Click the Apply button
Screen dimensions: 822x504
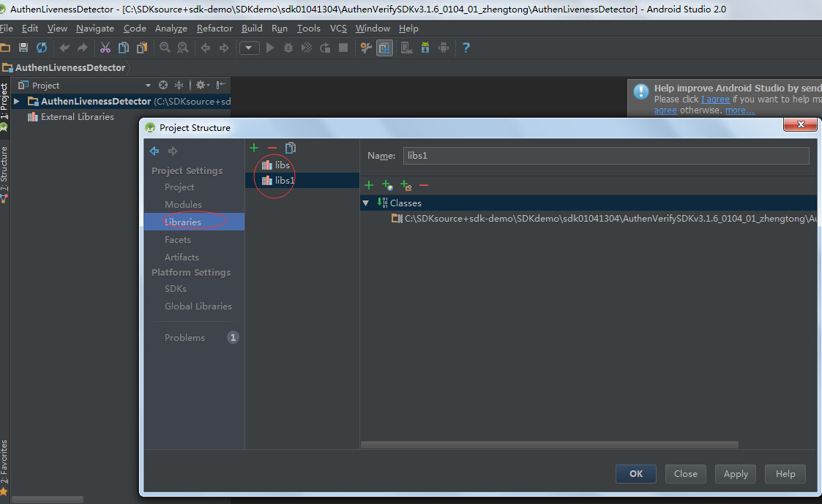736,473
